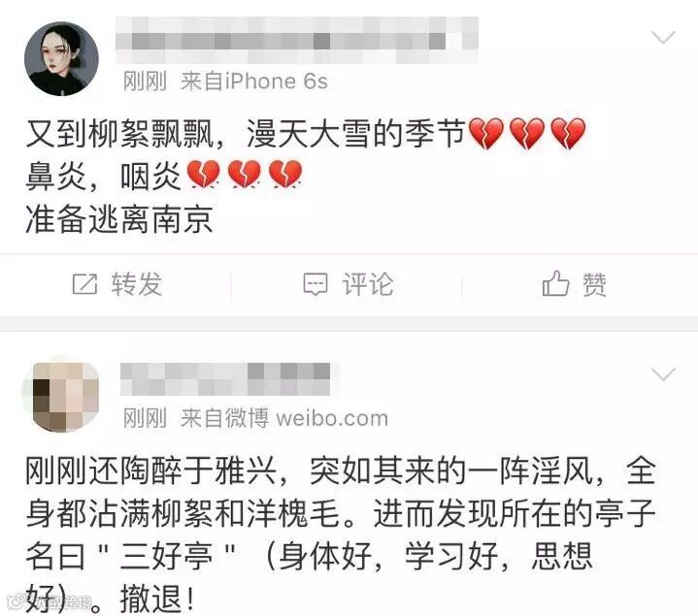Tap the 赞 like label
Image resolution: width=698 pixels, height=616 pixels.
click(x=595, y=284)
